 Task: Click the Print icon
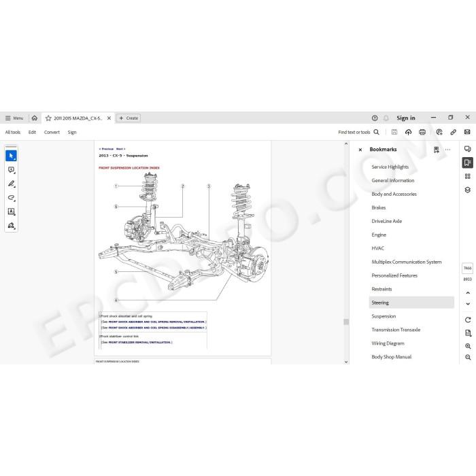click(422, 132)
